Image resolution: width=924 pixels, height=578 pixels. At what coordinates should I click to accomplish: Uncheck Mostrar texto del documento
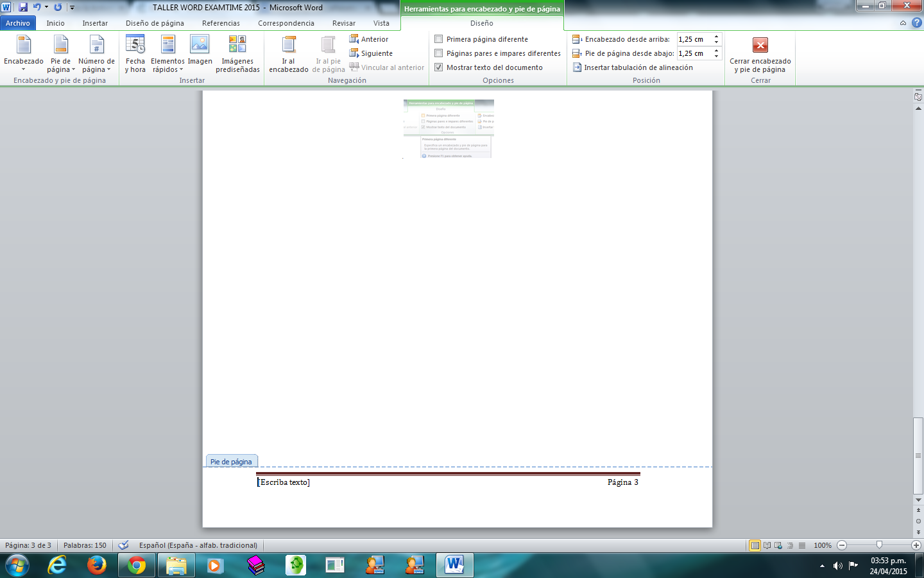(439, 67)
